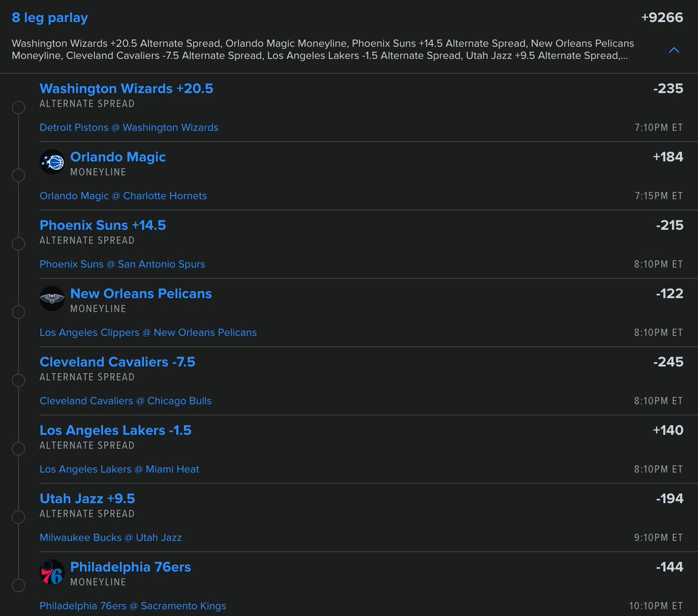Screen dimensions: 698x616
Task: Click the Orlando Magic team logo
Action: 52,162
